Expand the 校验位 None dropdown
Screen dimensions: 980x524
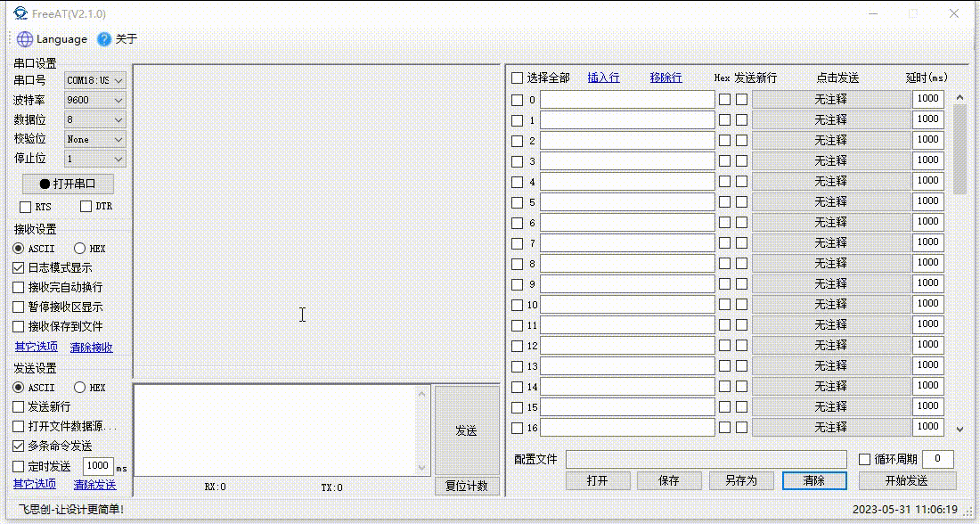point(95,139)
